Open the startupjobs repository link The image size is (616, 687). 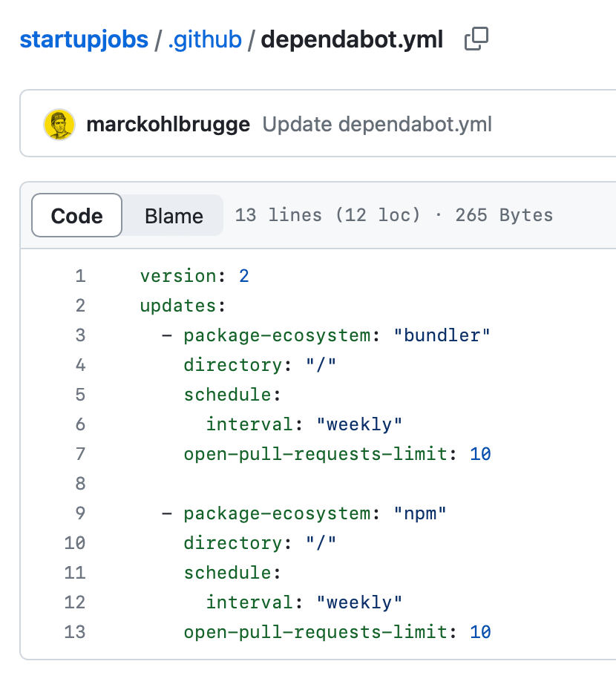point(84,39)
